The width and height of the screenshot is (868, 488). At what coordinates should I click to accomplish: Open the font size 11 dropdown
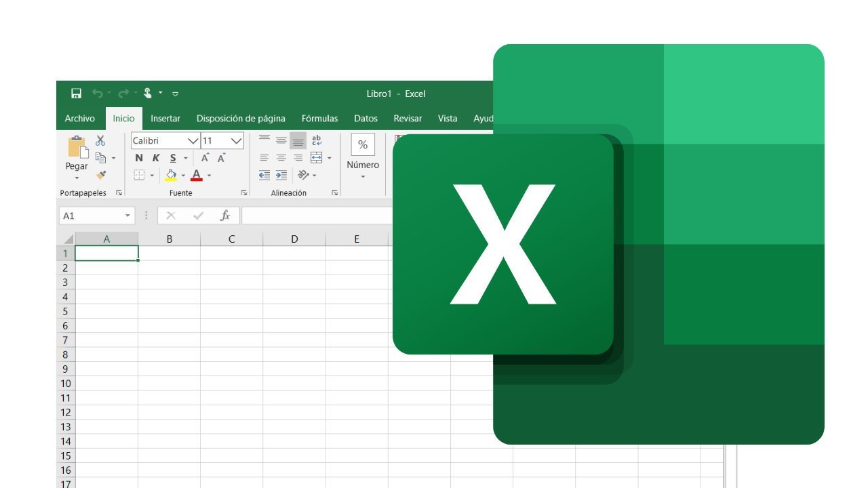point(235,141)
